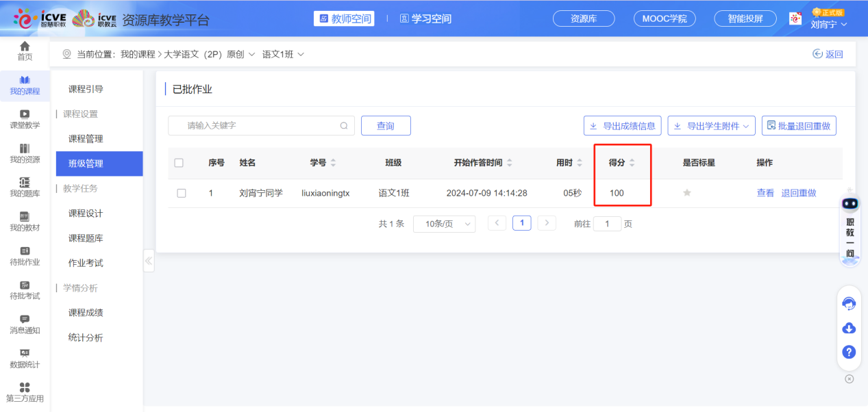Open the MOOC学院 menu item
The height and width of the screenshot is (412, 868).
[x=664, y=18]
